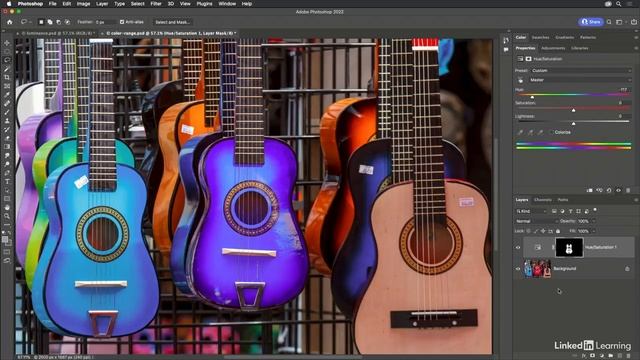Select the Zoom tool
Viewport: 640px width, 360px height.
[x=7, y=216]
